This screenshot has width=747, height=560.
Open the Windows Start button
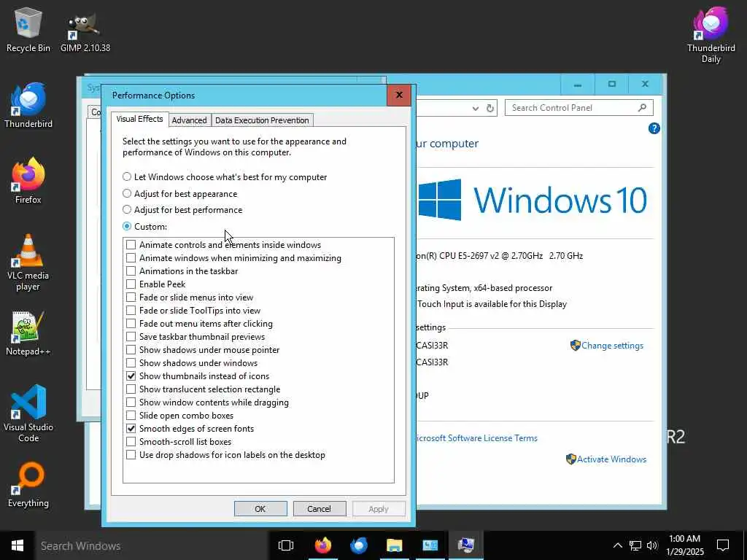[18, 545]
